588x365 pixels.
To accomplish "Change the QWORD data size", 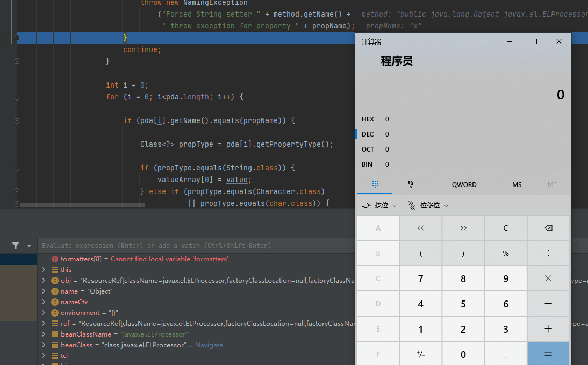I will 464,184.
